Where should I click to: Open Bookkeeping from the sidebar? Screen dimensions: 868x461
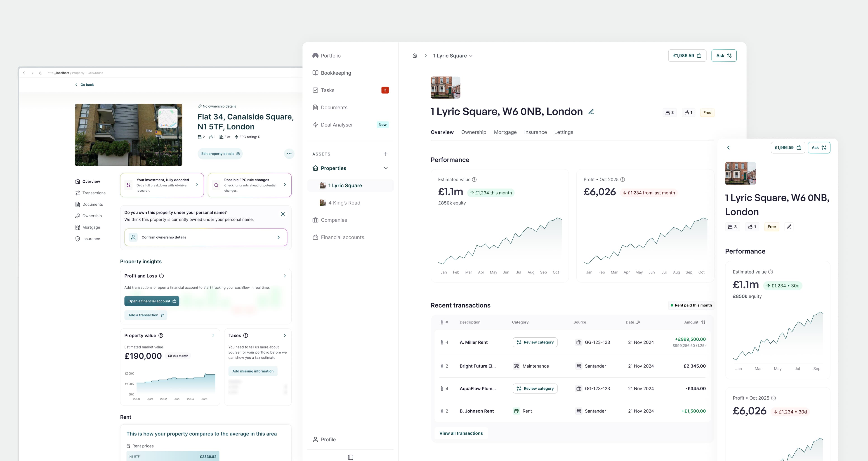click(336, 73)
